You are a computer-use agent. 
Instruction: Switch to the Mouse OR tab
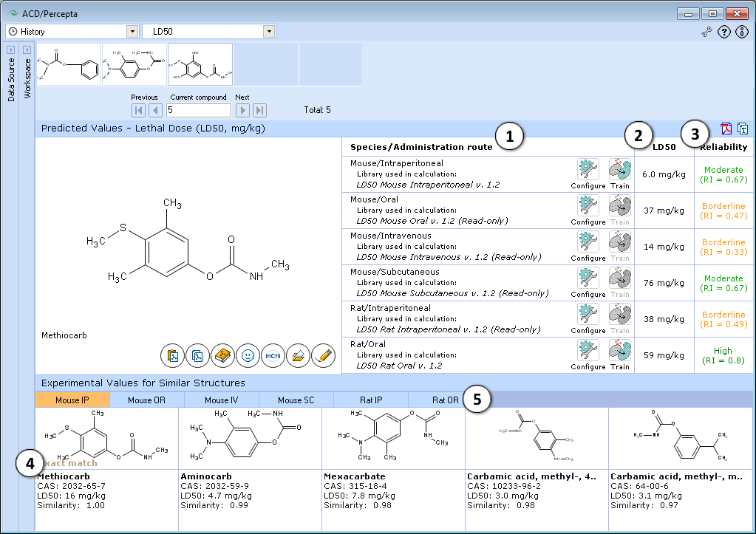[x=146, y=400]
